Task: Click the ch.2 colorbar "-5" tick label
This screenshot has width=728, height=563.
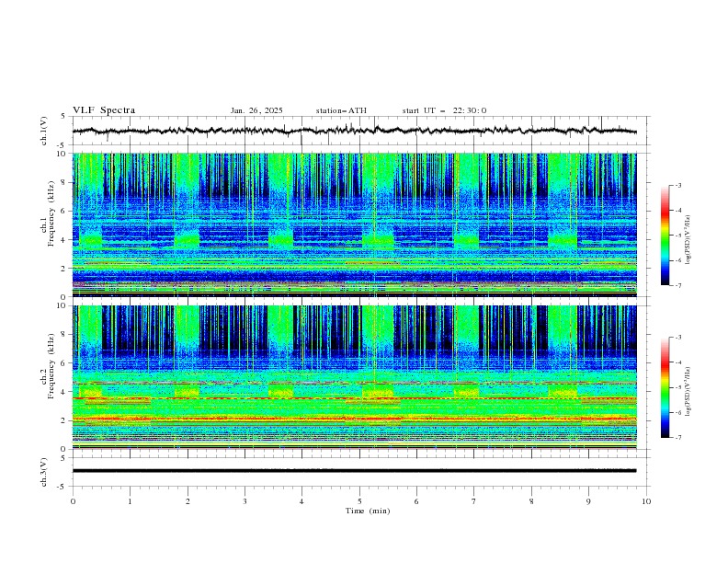Action: pos(678,387)
